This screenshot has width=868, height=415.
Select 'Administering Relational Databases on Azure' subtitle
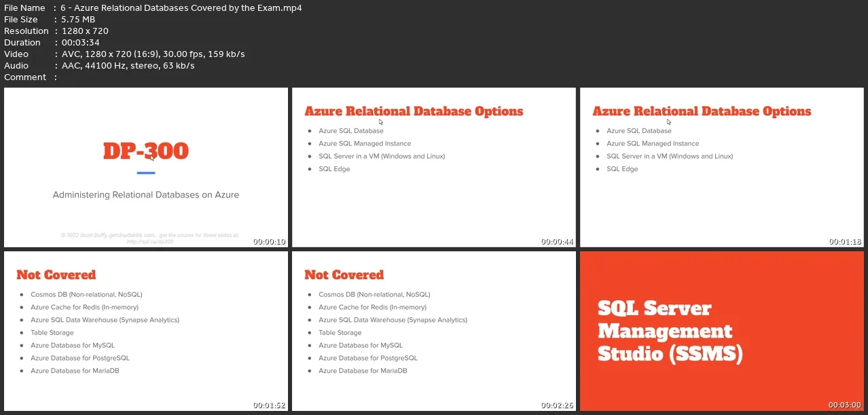pos(146,195)
